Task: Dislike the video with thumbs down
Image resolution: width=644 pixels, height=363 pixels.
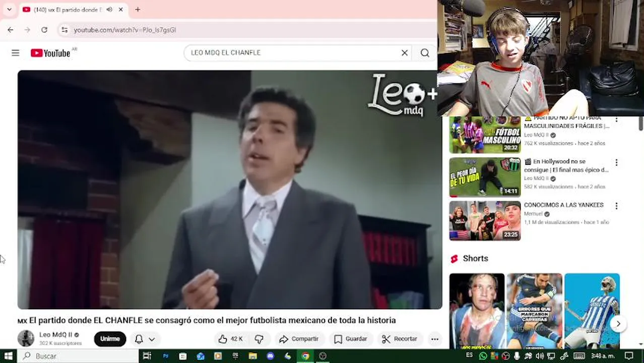Action: coord(259,339)
